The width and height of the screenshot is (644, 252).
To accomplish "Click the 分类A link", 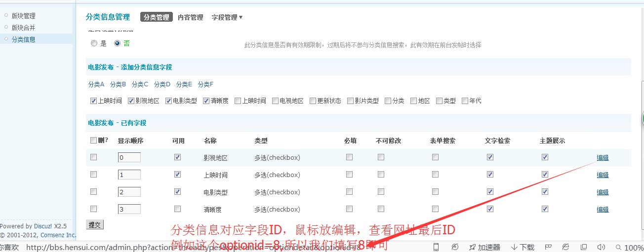I will (96, 84).
